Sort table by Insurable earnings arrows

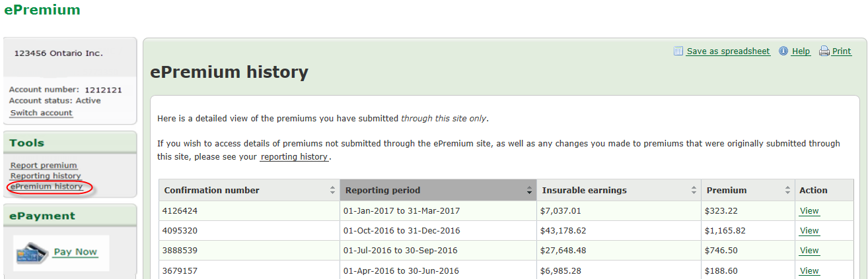coord(694,191)
